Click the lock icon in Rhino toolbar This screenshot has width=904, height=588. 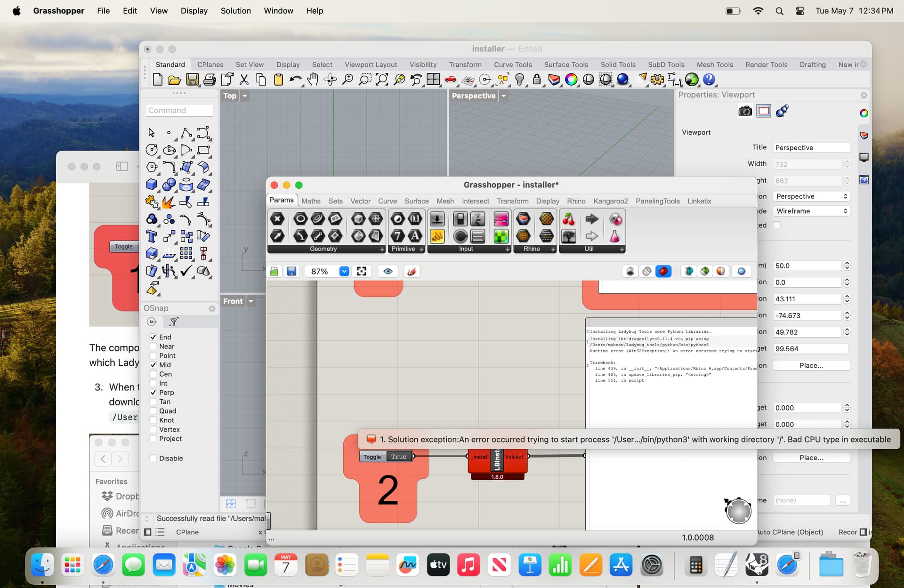tap(537, 80)
